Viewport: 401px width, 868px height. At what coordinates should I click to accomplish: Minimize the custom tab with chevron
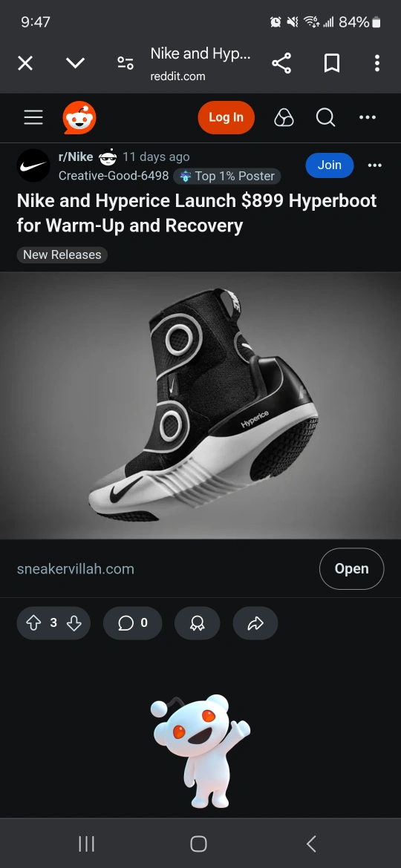click(75, 64)
